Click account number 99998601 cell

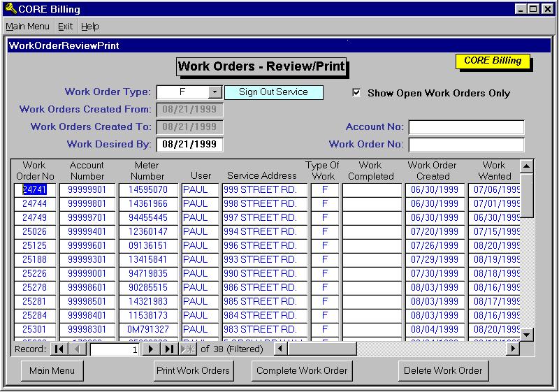[x=87, y=288]
